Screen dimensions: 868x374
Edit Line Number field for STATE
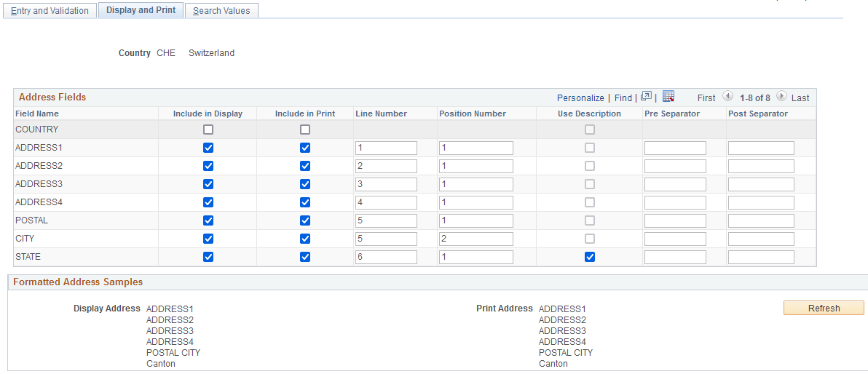386,257
